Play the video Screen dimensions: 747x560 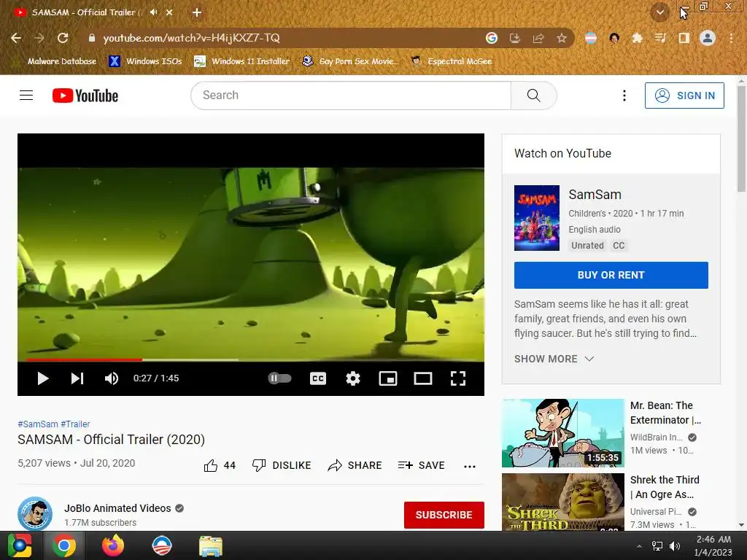(x=43, y=378)
